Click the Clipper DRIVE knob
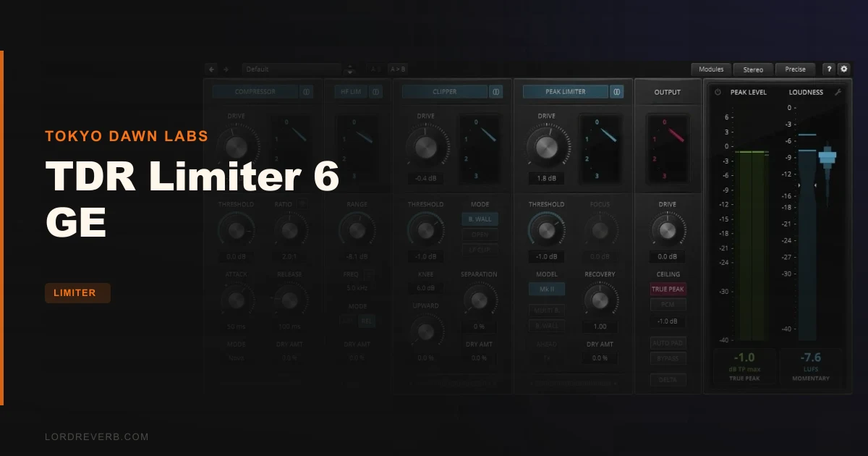 (426, 147)
